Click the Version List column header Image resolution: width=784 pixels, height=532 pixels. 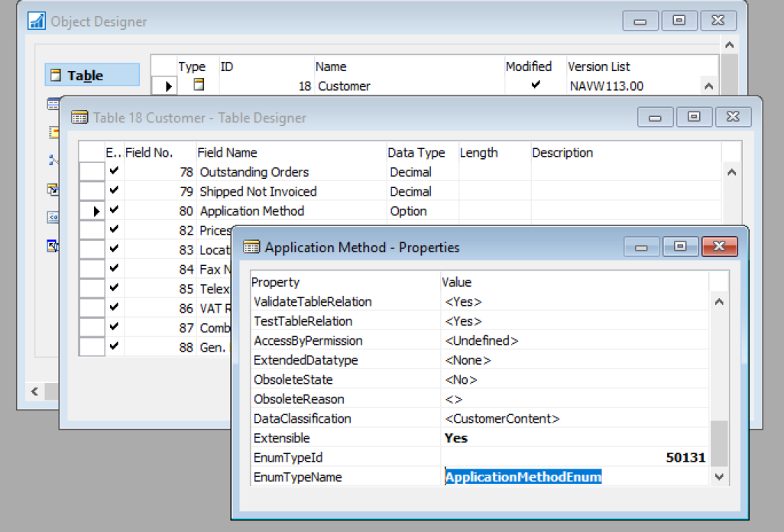tap(598, 67)
